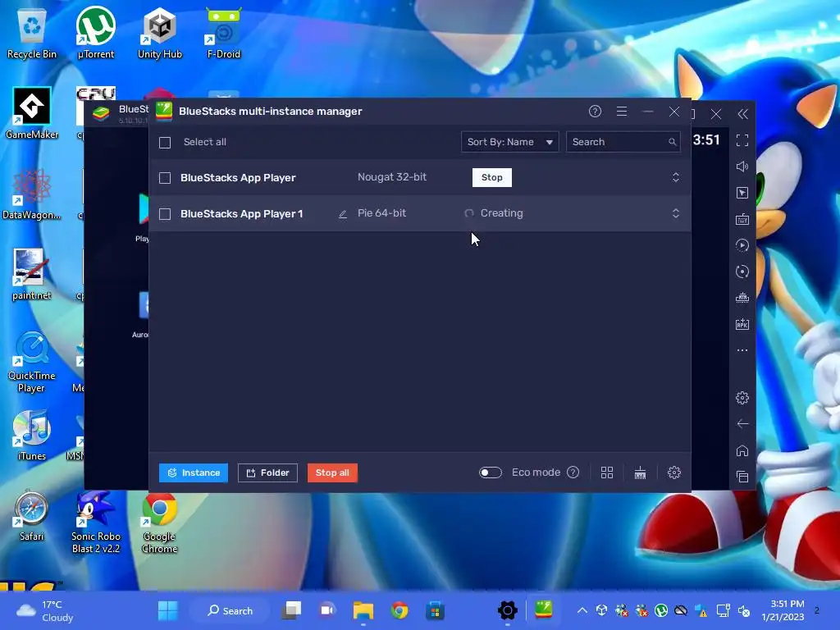Click the sync/rotate icon in sidebar
The image size is (840, 630).
(x=742, y=272)
